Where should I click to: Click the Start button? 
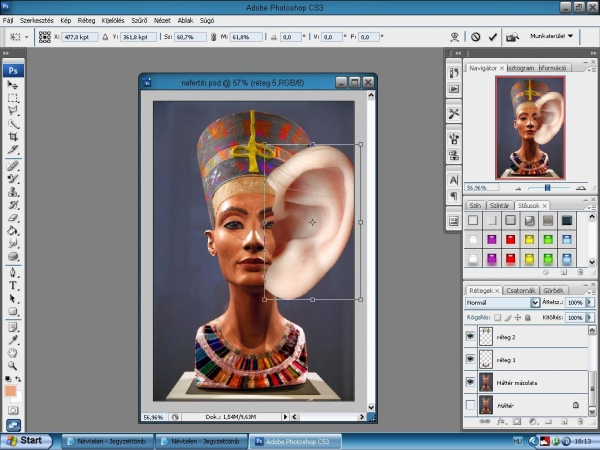[26, 441]
